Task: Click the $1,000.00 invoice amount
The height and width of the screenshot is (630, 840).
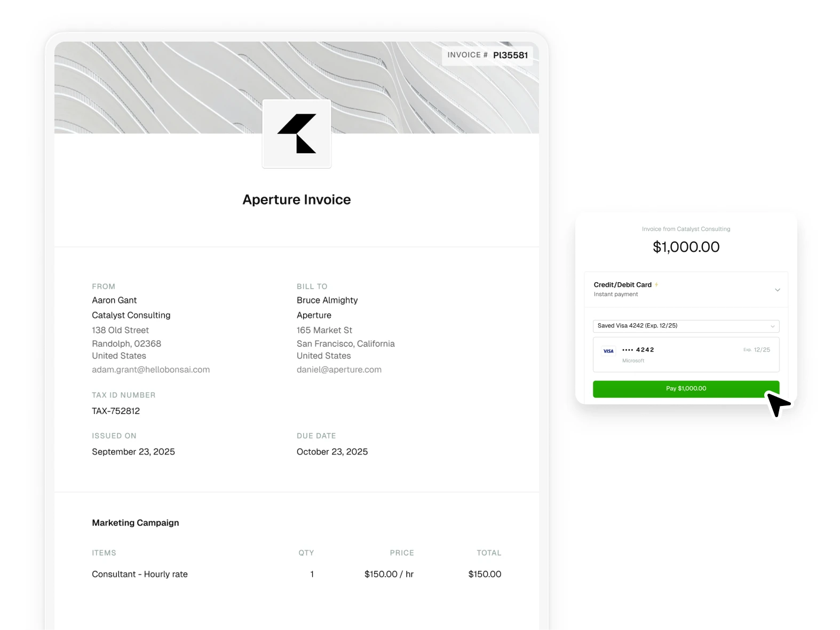Action: (686, 247)
